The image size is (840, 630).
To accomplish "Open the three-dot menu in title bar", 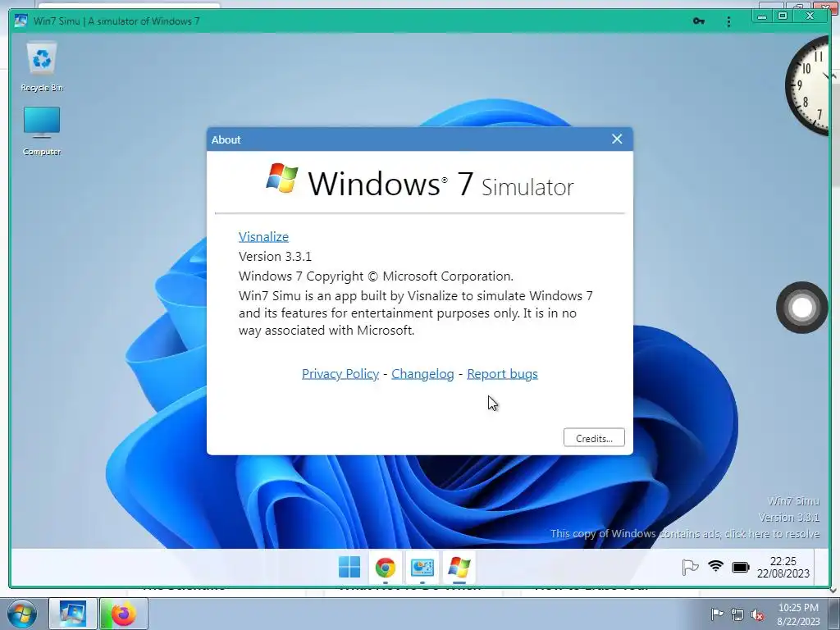I will (728, 21).
